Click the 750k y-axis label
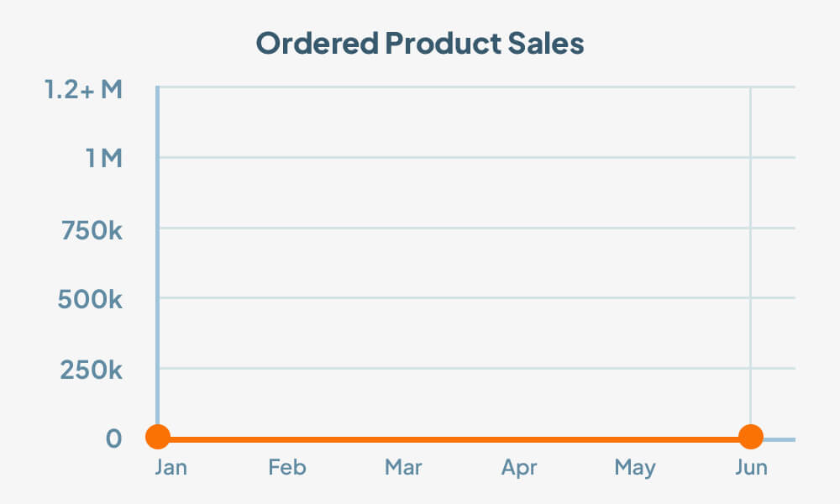The width and height of the screenshot is (840, 504). click(92, 228)
